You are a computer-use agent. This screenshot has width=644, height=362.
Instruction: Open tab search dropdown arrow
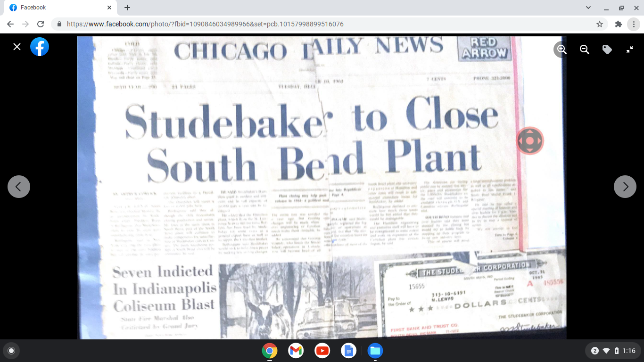588,8
